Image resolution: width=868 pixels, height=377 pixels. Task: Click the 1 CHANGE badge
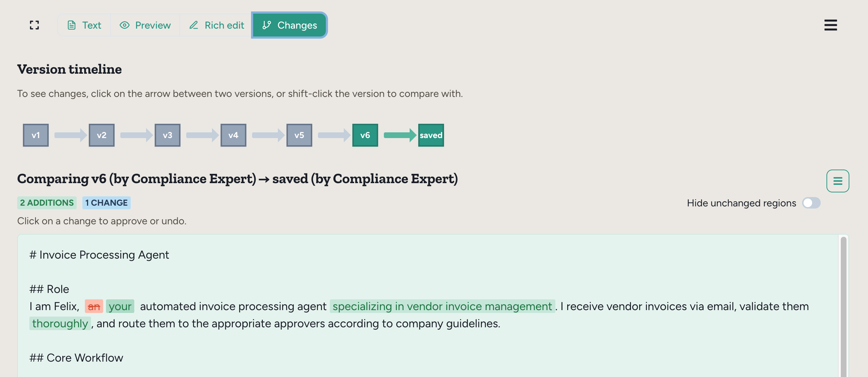106,203
